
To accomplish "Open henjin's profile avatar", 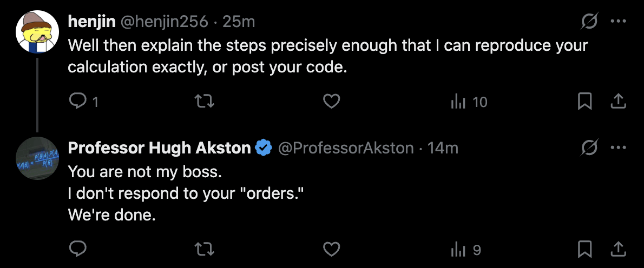I will (x=37, y=32).
